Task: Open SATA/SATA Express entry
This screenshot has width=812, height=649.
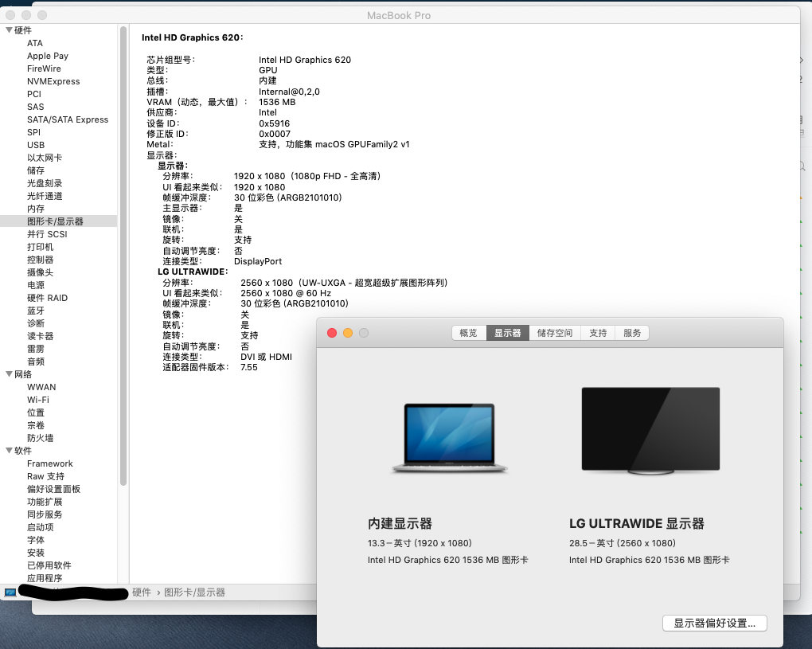Action: (x=68, y=119)
